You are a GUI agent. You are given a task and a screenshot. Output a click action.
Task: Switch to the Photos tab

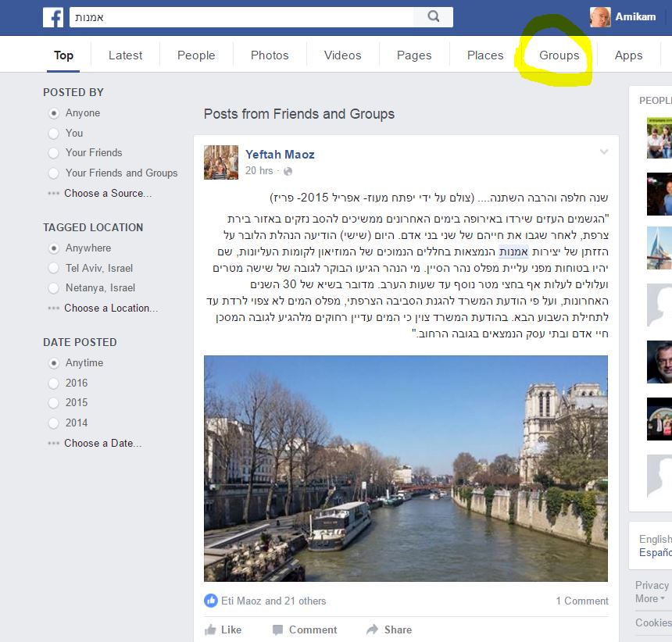pyautogui.click(x=270, y=55)
